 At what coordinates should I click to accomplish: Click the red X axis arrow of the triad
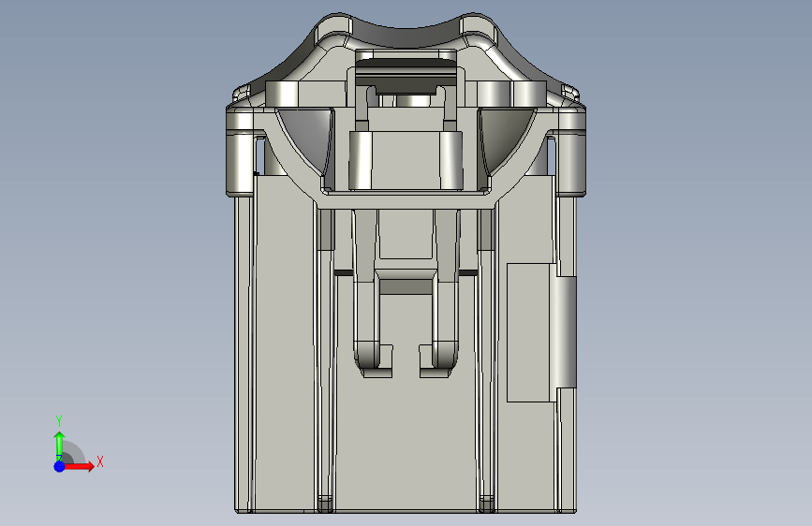pos(79,466)
